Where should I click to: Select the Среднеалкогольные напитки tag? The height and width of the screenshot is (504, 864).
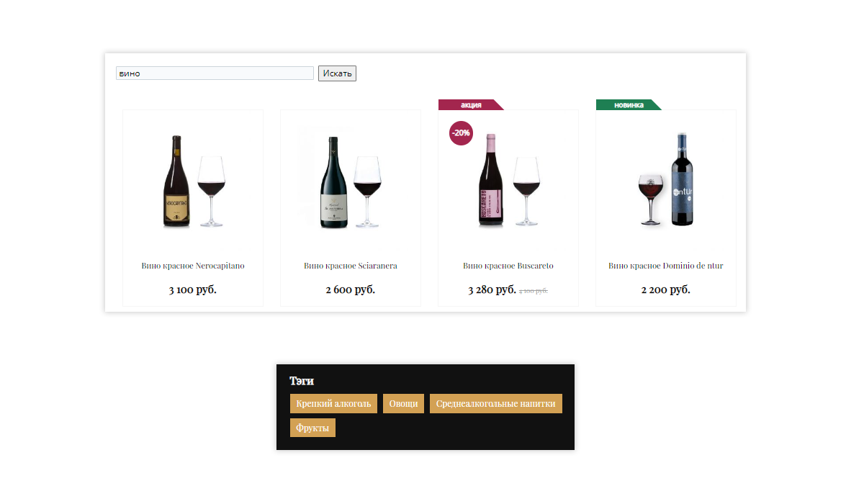pyautogui.click(x=496, y=404)
